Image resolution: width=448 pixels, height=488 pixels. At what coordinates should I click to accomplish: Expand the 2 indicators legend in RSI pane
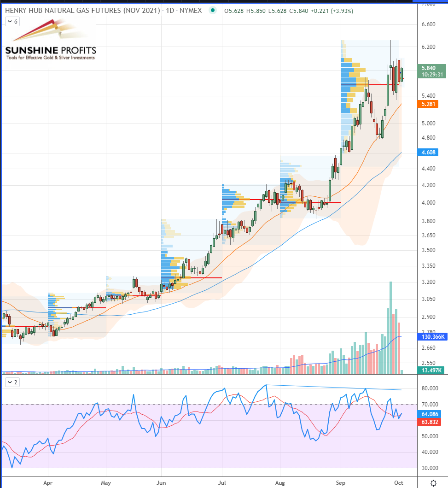tap(12, 382)
